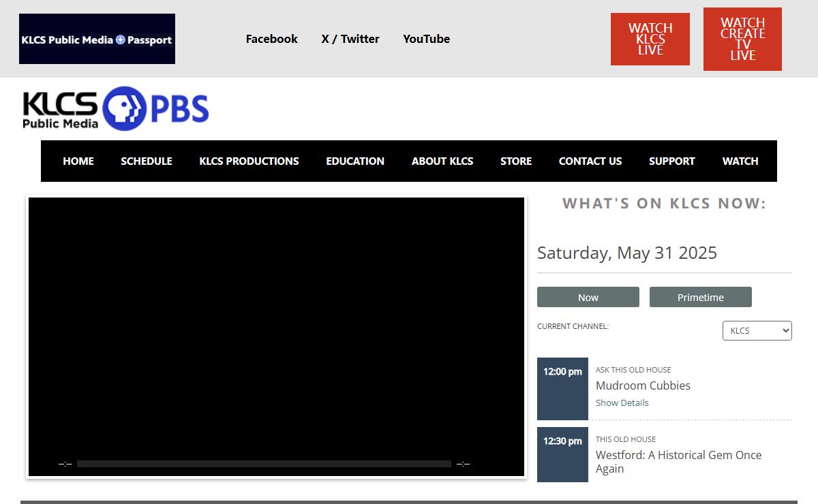The width and height of the screenshot is (818, 504).
Task: Open the YouTube link
Action: click(x=427, y=39)
